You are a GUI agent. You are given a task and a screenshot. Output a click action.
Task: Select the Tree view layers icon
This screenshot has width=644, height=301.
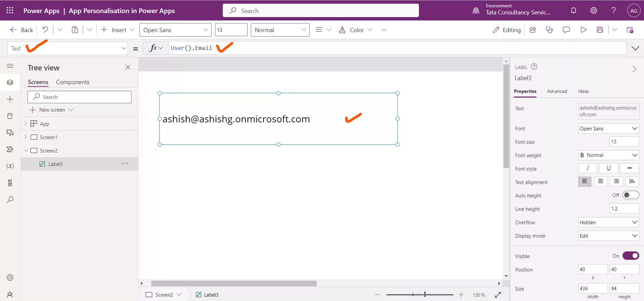10,82
